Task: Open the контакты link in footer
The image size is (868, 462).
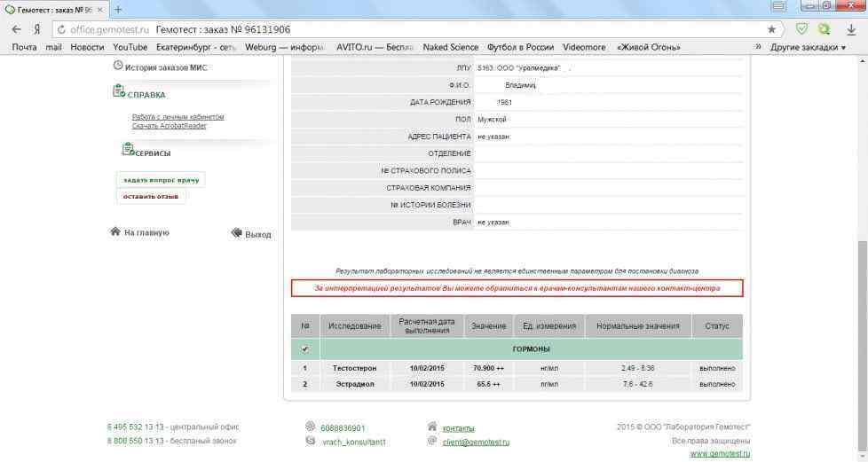Action: (x=458, y=428)
